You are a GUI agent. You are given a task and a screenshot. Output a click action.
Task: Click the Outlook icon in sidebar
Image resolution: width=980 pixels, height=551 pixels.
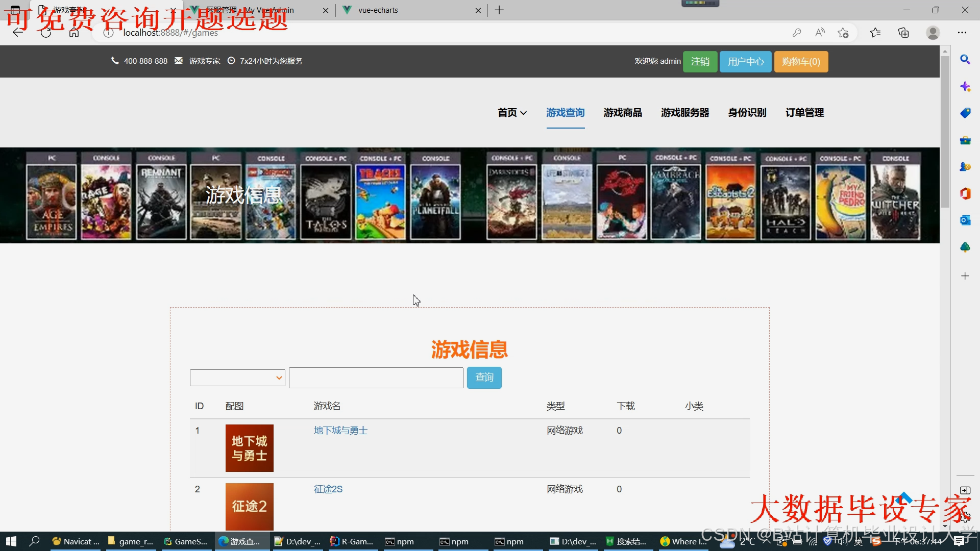965,220
